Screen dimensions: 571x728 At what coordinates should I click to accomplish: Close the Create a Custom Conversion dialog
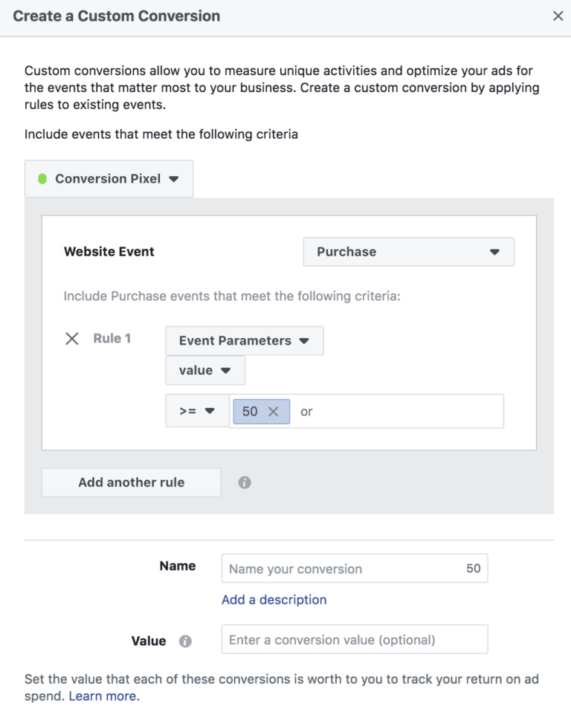[x=558, y=16]
